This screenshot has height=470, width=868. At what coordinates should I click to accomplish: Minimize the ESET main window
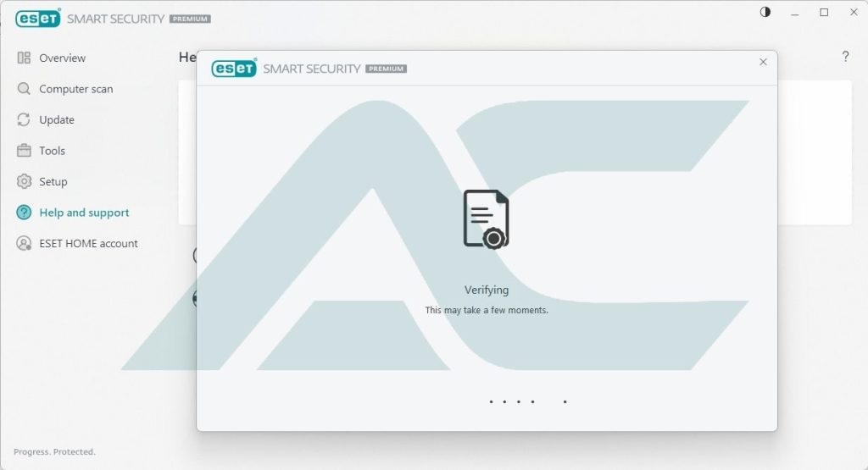click(x=795, y=13)
